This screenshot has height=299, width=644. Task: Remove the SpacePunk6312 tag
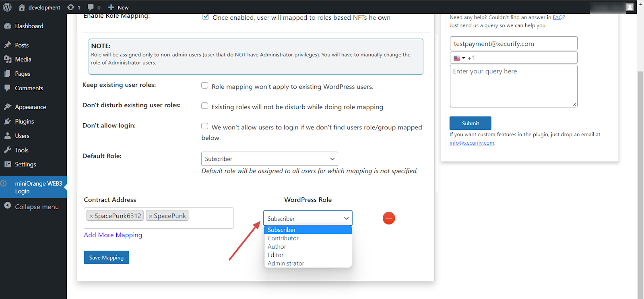pyautogui.click(x=91, y=216)
